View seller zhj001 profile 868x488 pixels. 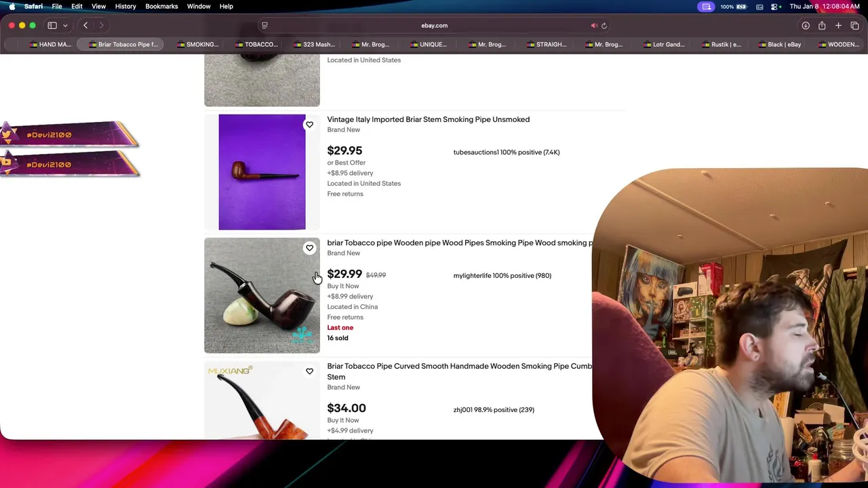[494, 410]
